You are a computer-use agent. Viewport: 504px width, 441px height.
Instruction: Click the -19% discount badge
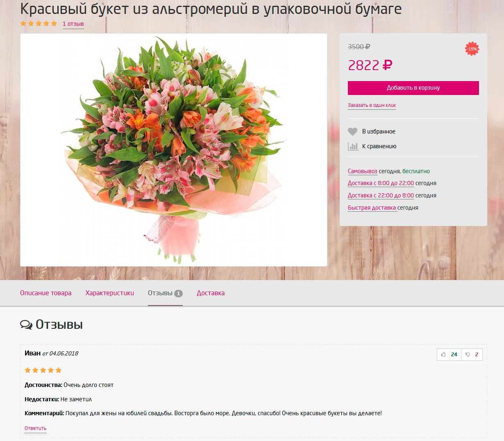click(x=472, y=49)
